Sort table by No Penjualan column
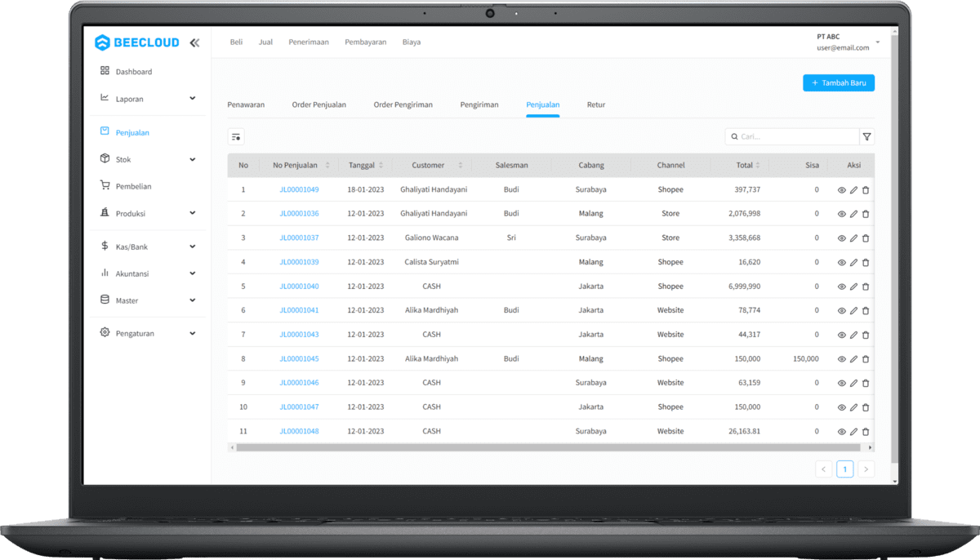This screenshot has width=980, height=560. (x=327, y=166)
